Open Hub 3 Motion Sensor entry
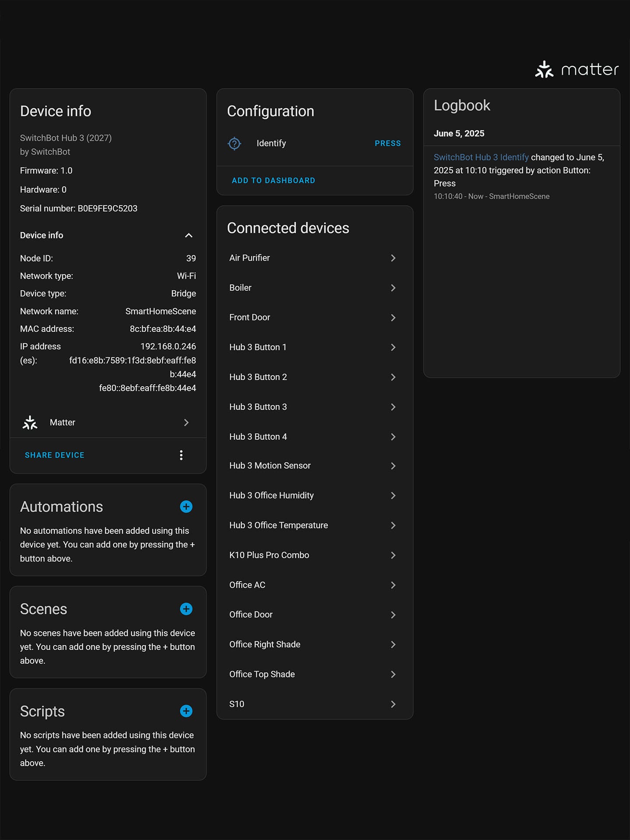This screenshot has height=840, width=630. pos(315,466)
